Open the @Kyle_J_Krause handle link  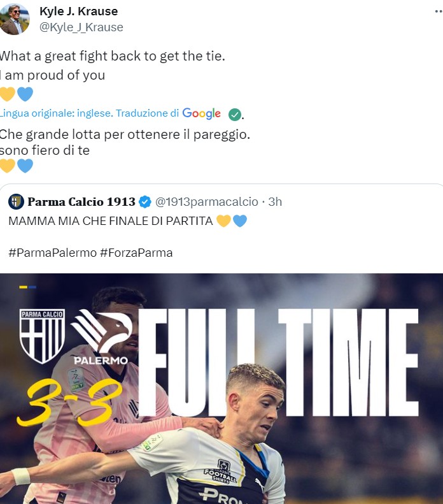coord(81,27)
